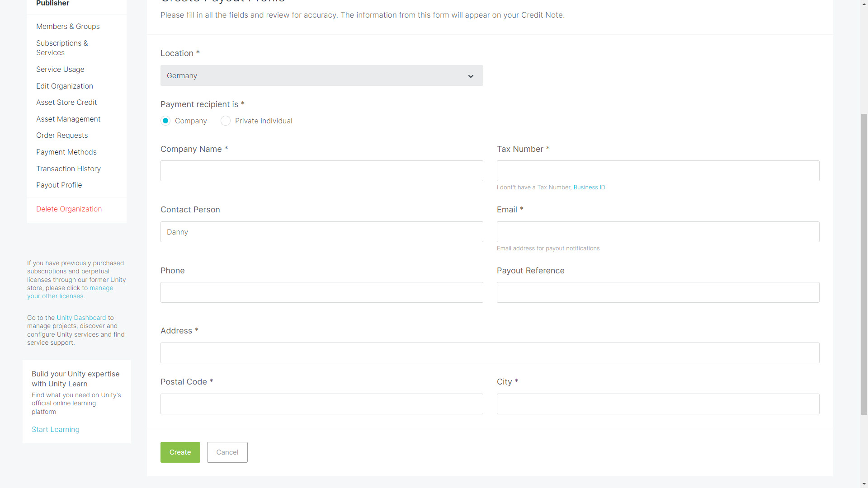Click the Start Learning link
This screenshot has width=868, height=488.
(56, 429)
